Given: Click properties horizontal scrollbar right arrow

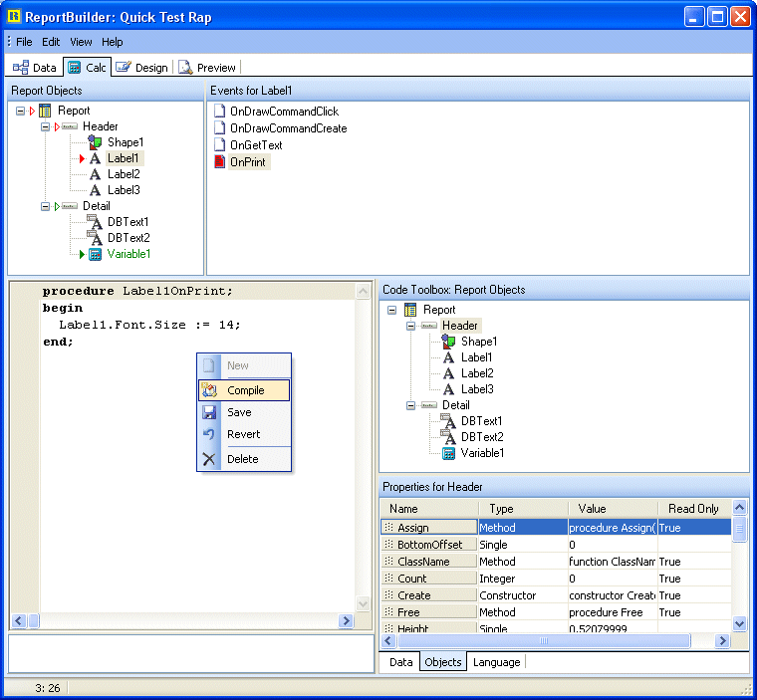Looking at the screenshot, I should point(722,640).
